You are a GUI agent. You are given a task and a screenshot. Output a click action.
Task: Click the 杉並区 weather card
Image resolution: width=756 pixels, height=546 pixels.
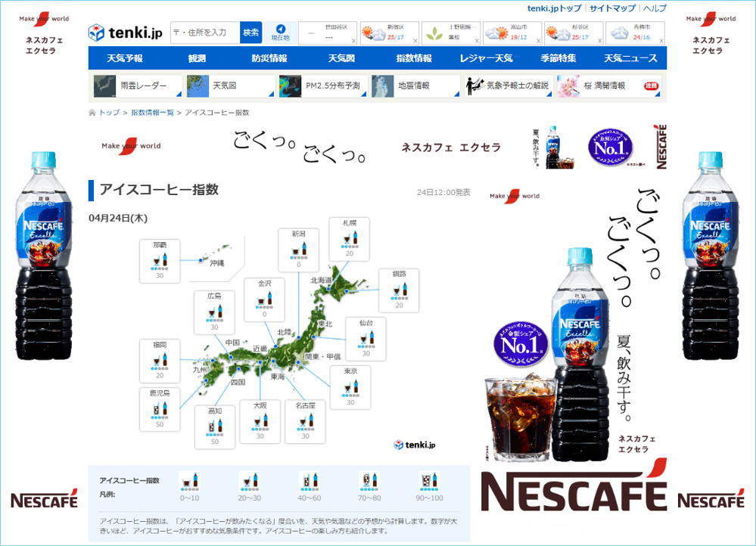(x=572, y=33)
